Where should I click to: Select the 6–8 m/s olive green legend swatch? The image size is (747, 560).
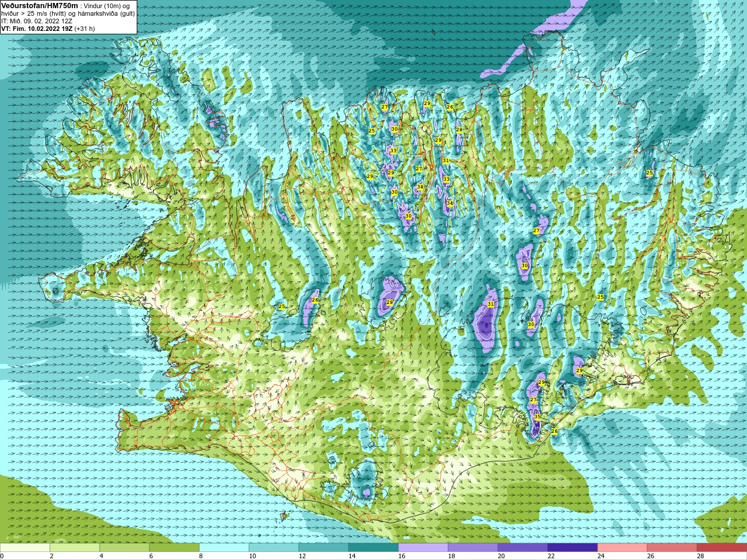tap(174, 548)
